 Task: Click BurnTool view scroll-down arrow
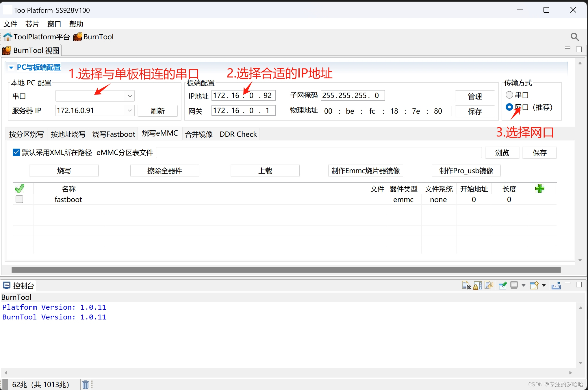(x=580, y=260)
